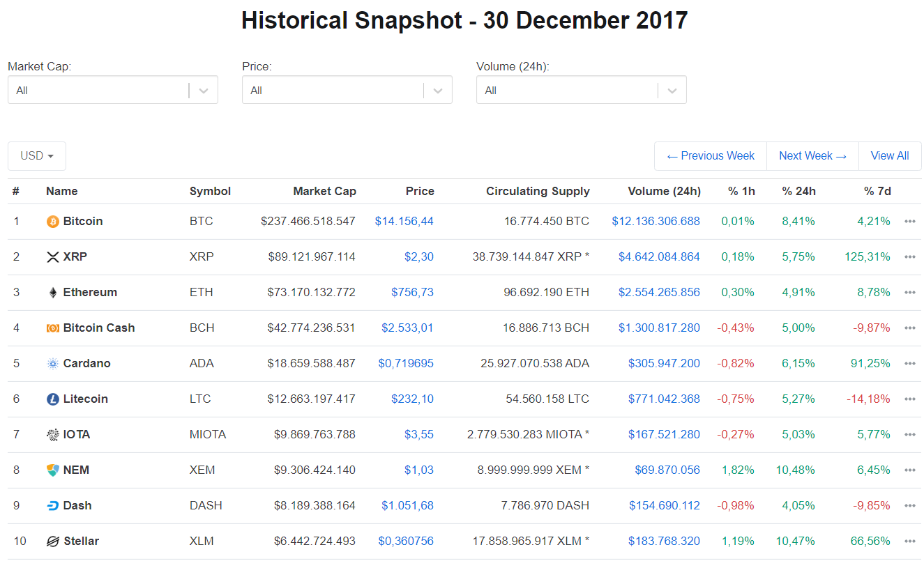924x561 pixels.
Task: Go to Next Week snapshot
Action: (812, 156)
